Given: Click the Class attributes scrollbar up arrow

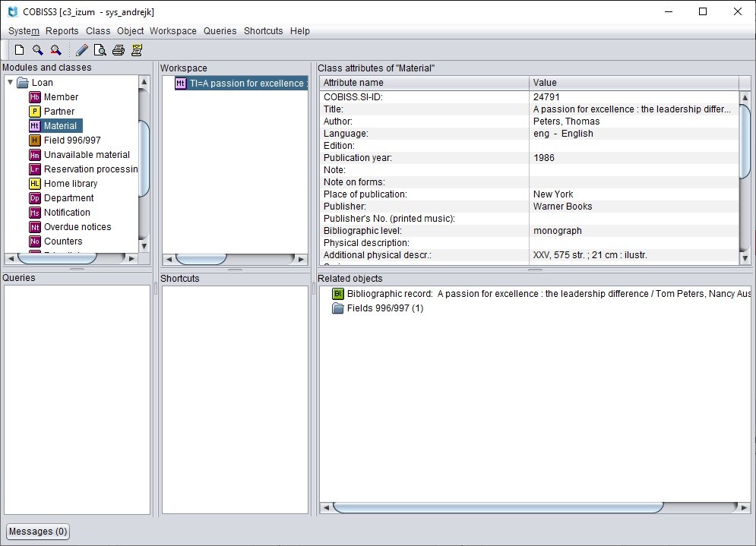Looking at the screenshot, I should point(745,97).
